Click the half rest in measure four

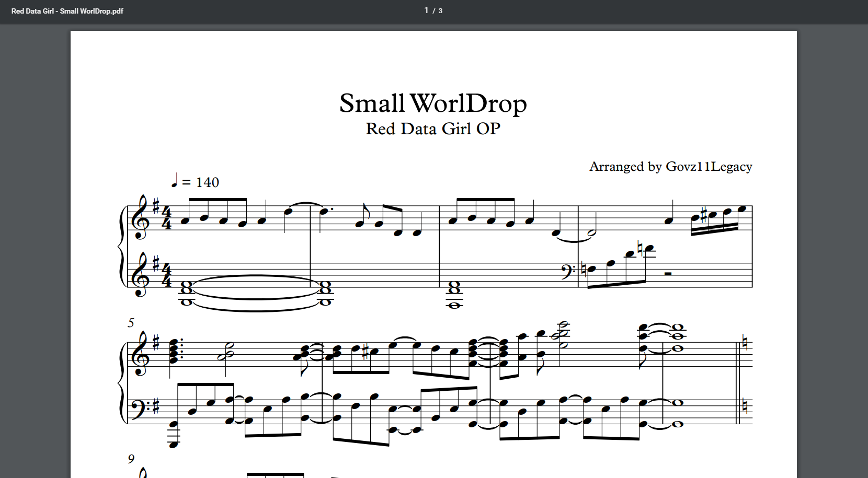(668, 273)
